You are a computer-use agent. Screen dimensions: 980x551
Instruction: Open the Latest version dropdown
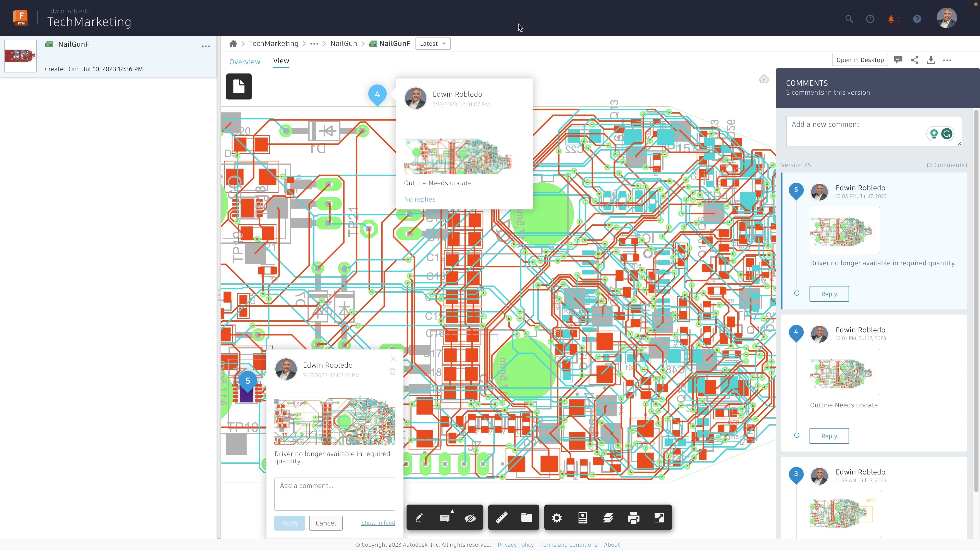pos(433,44)
